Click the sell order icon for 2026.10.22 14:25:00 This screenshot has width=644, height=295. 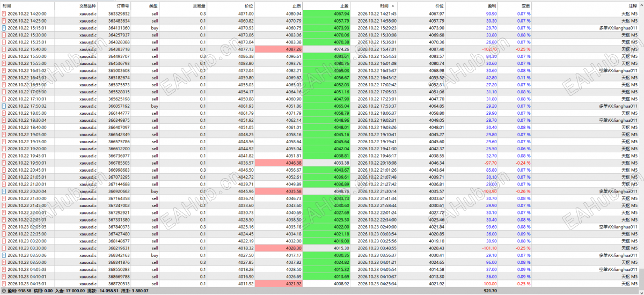[4, 20]
